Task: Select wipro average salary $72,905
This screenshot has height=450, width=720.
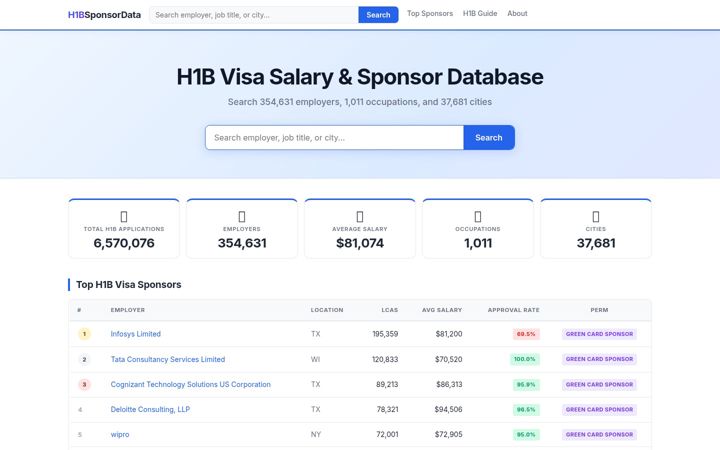Action: [x=449, y=434]
